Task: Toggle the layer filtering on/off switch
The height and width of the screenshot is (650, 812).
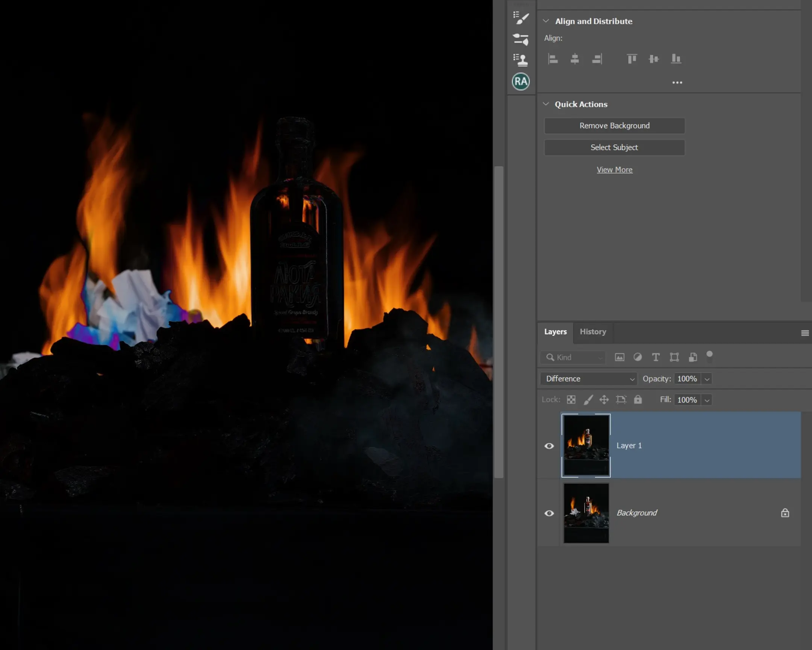Action: (709, 357)
